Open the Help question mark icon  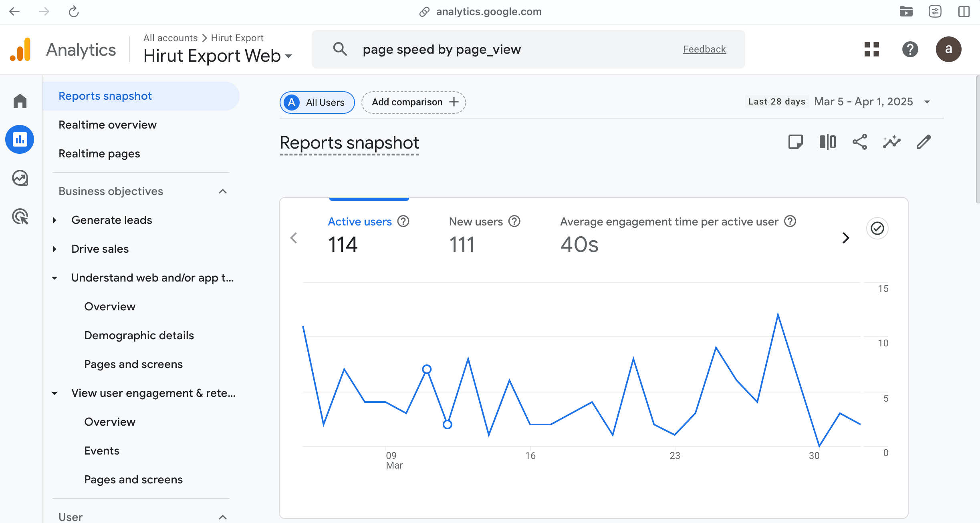click(910, 49)
